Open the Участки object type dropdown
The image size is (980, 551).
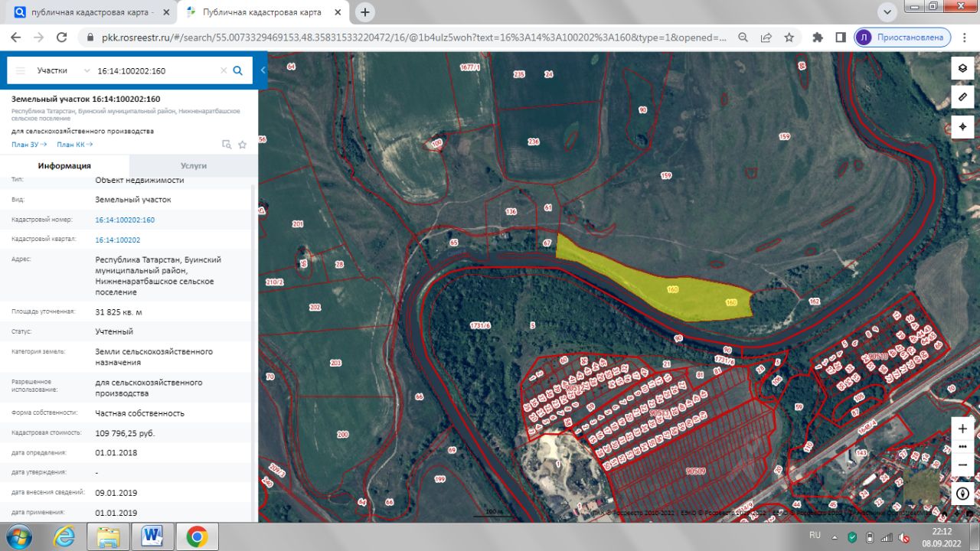(63, 70)
